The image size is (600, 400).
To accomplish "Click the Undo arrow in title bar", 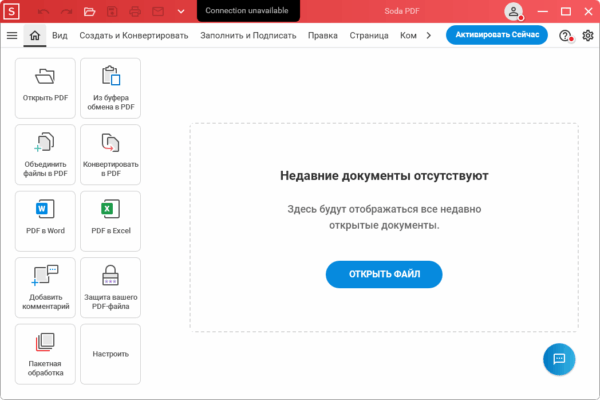I will tap(43, 12).
